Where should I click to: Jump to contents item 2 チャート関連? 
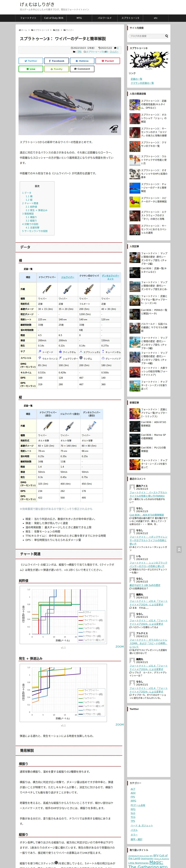tap(30, 203)
